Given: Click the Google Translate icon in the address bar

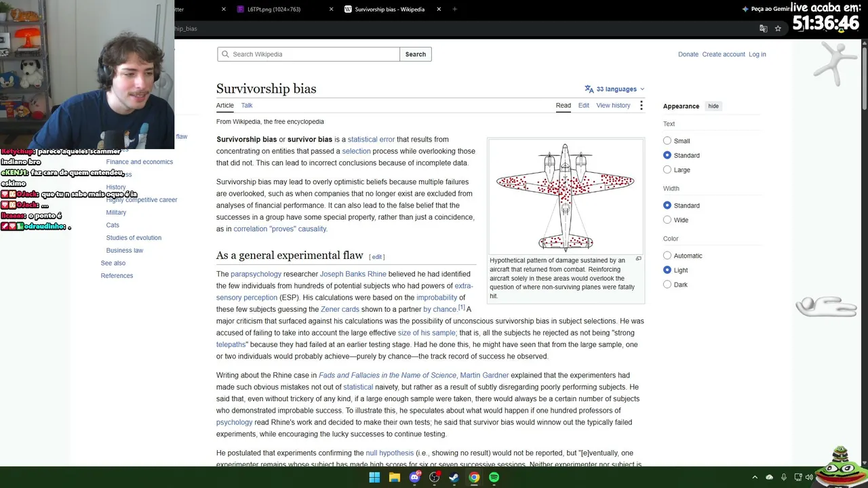Looking at the screenshot, I should 764,28.
